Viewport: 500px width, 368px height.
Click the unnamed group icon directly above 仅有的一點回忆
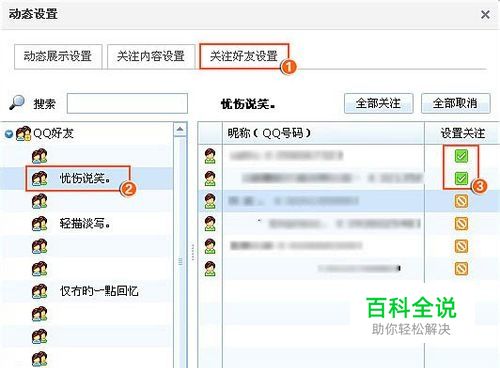click(39, 269)
